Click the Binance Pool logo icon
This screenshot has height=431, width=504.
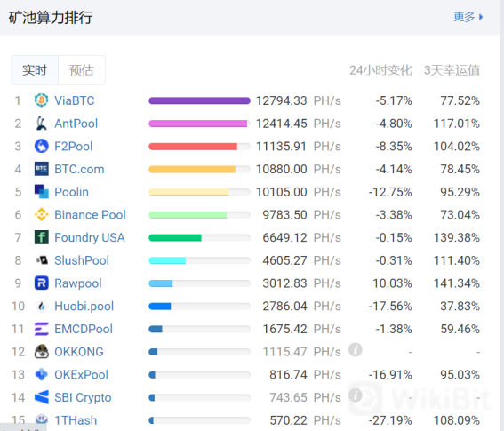(42, 214)
